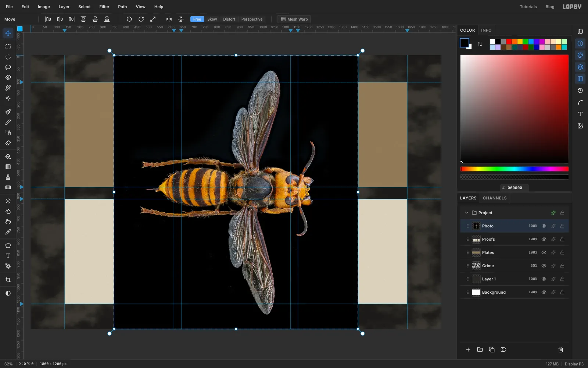Open the History panel icon

pyautogui.click(x=580, y=91)
